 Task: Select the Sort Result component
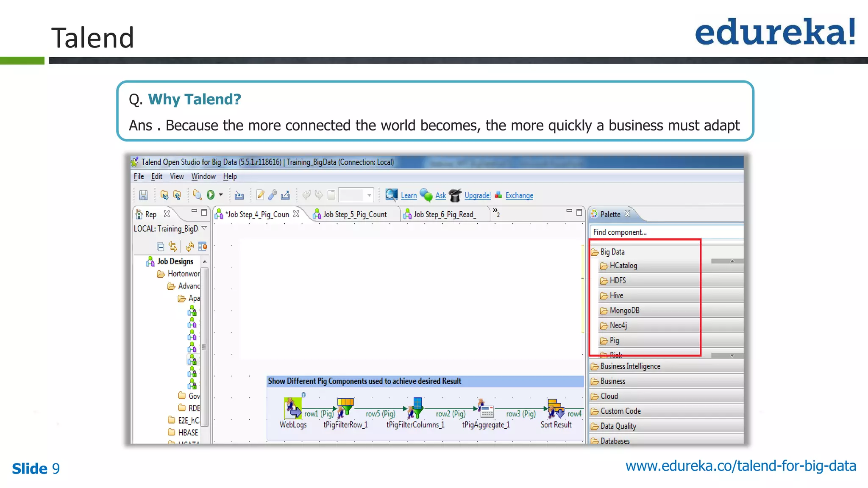tap(556, 408)
